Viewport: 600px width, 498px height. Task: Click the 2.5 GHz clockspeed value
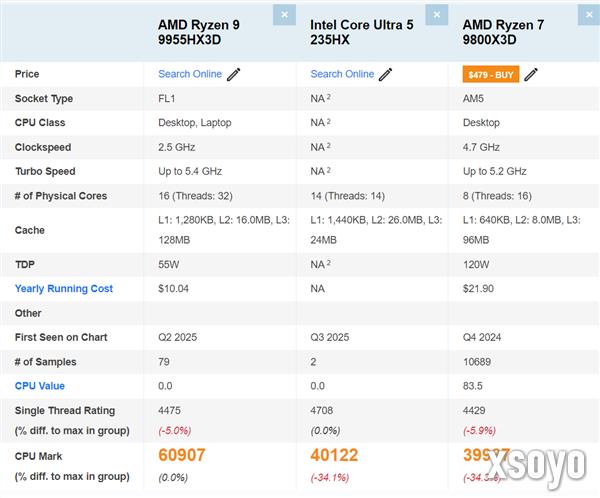pos(176,147)
